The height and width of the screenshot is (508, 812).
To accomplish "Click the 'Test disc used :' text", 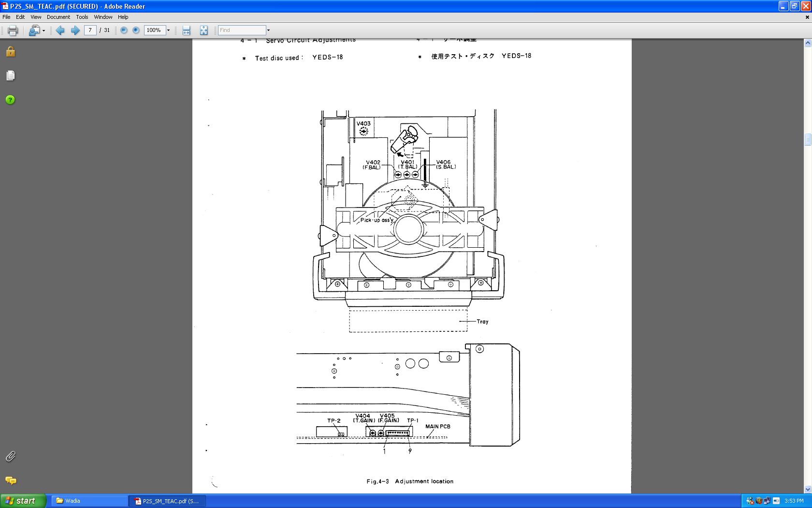I will coord(279,58).
